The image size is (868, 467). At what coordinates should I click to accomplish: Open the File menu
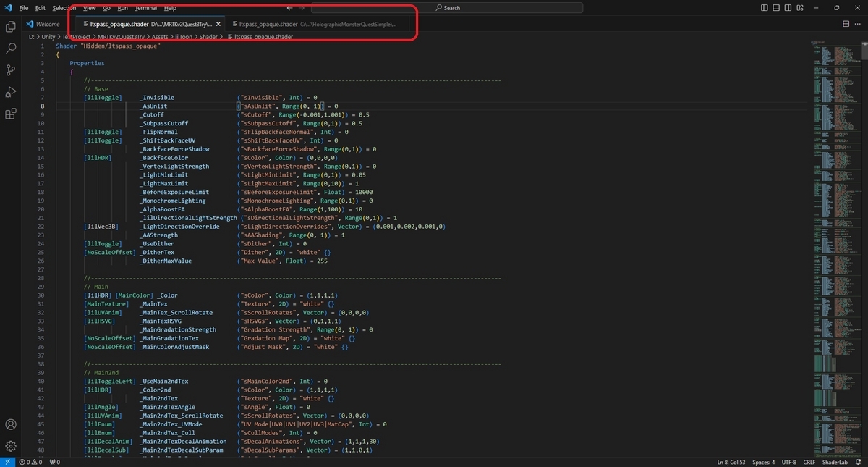click(24, 8)
